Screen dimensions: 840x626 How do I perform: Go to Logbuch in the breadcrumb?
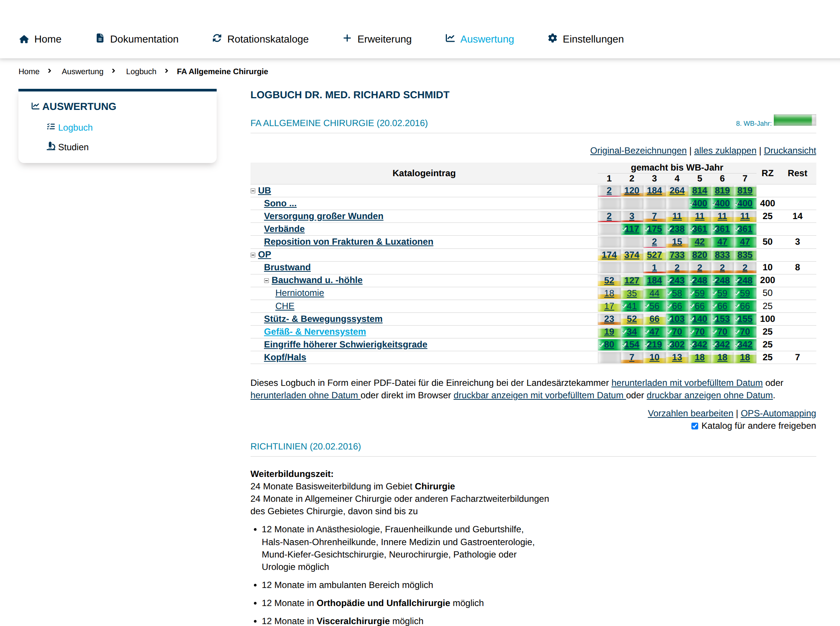click(x=141, y=72)
